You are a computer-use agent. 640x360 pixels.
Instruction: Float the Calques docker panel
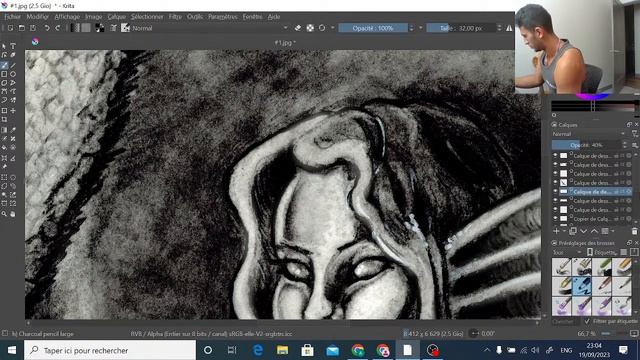tap(629, 124)
